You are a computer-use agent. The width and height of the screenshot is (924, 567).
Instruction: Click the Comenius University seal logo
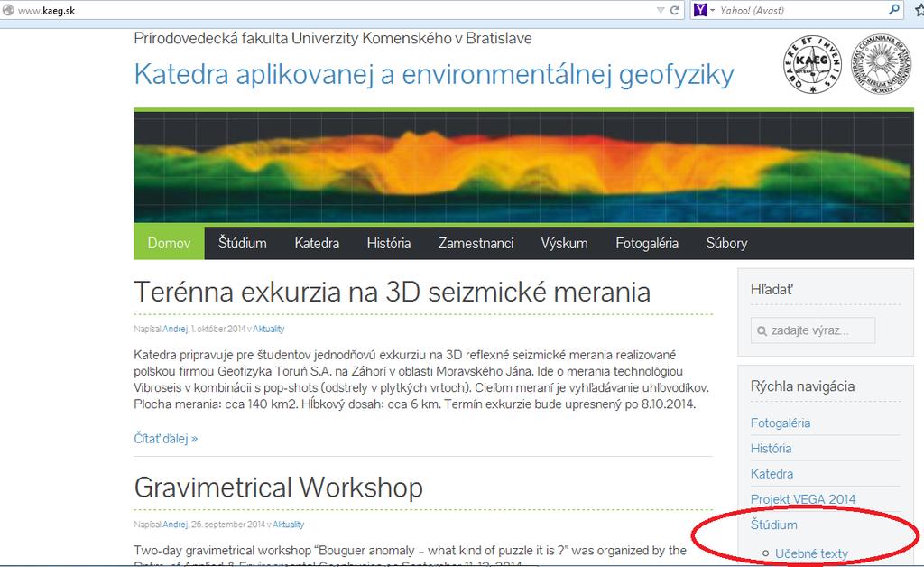coord(882,64)
